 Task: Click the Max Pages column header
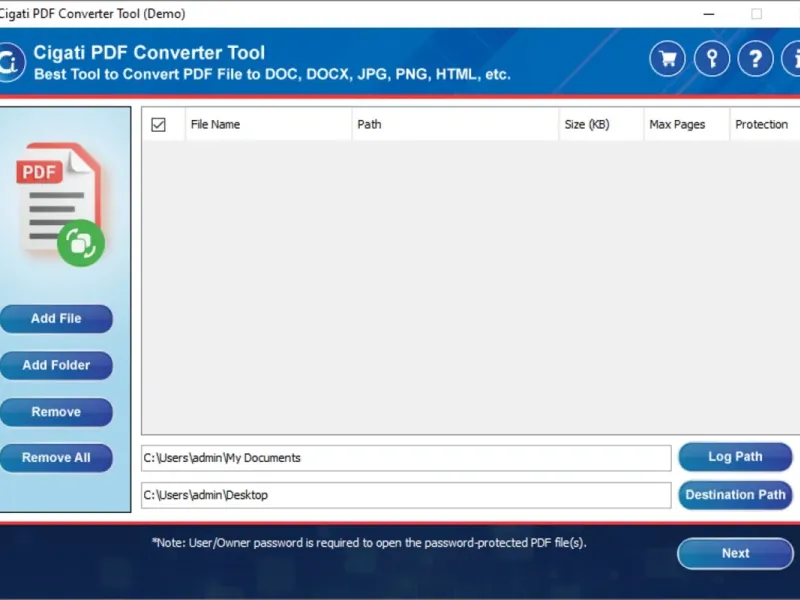point(687,124)
